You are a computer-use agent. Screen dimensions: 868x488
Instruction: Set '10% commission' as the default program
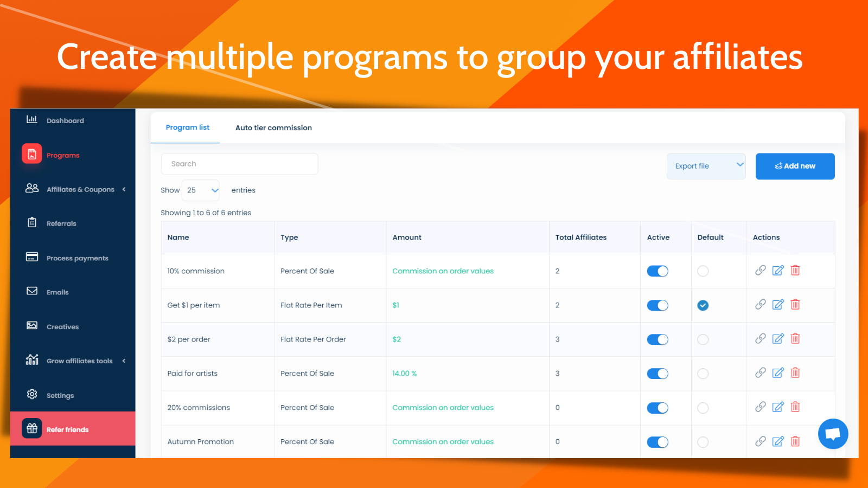click(x=703, y=271)
